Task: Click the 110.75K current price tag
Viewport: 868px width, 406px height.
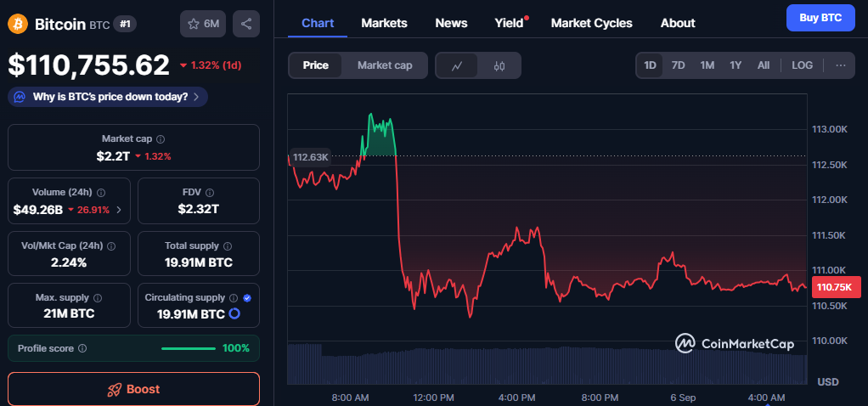Action: point(837,287)
